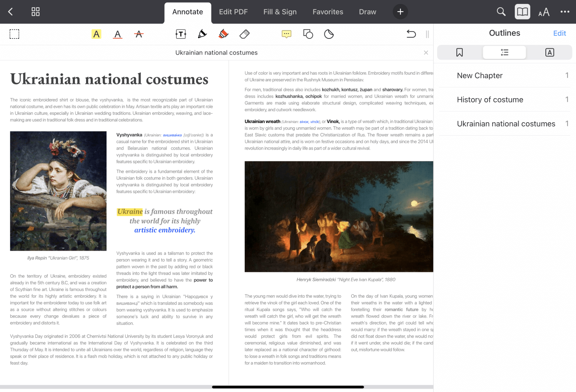
Task: Click the bold text Ukrainian wreath
Action: click(x=262, y=122)
